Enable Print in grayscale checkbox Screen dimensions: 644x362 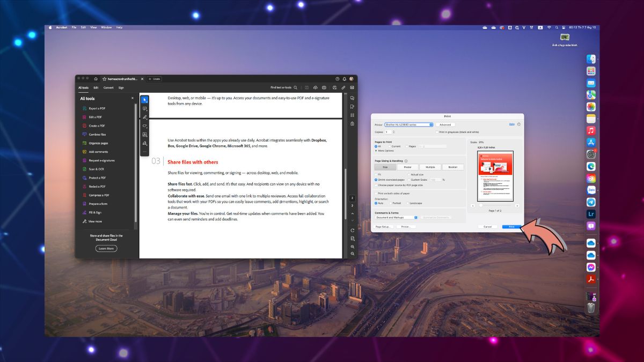click(x=437, y=132)
